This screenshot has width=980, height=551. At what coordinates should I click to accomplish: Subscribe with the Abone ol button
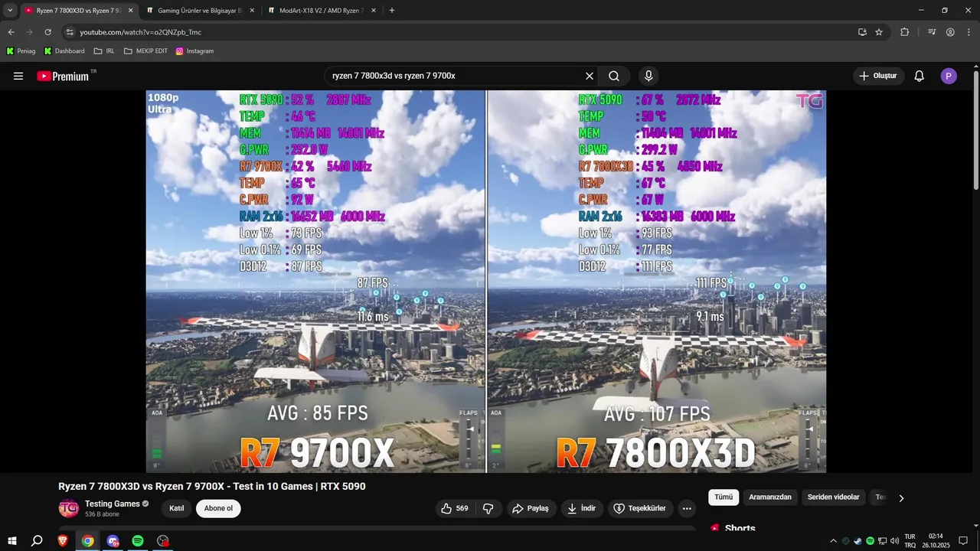(218, 508)
